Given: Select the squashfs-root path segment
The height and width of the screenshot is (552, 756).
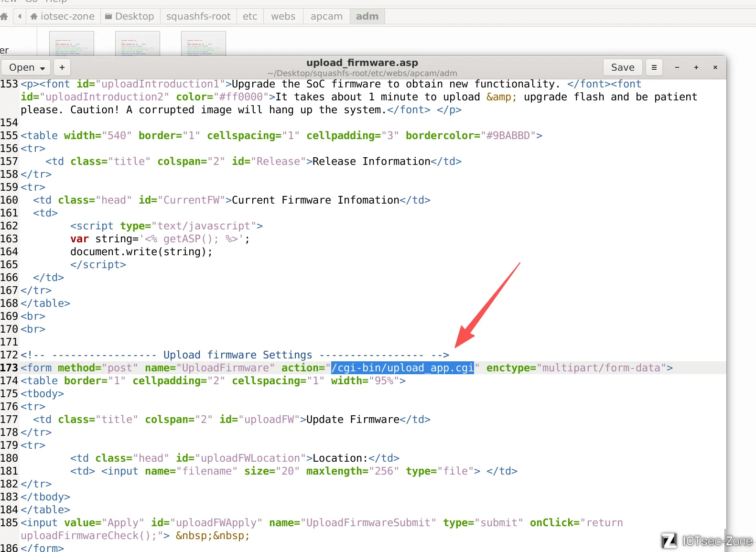Looking at the screenshot, I should click(x=198, y=16).
